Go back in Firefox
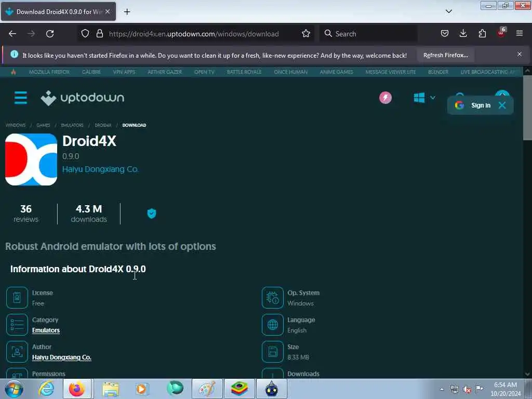 coord(12,34)
